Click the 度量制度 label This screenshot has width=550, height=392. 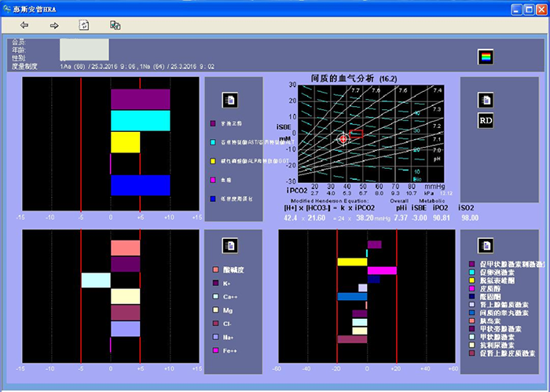click(x=24, y=66)
